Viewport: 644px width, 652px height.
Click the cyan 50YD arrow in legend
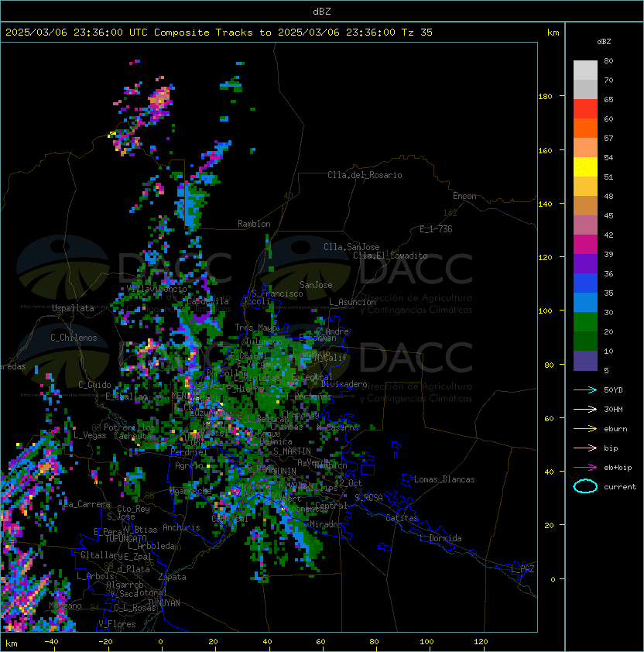(585, 389)
